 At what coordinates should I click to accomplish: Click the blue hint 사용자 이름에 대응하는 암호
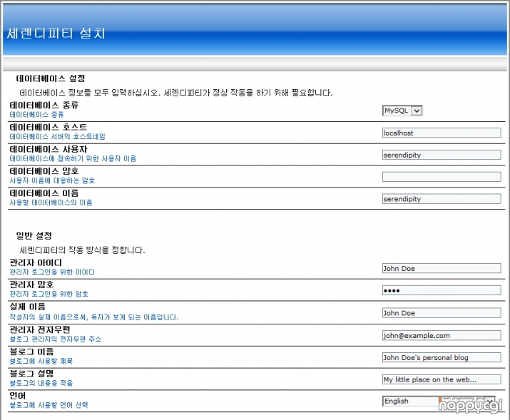click(x=52, y=180)
